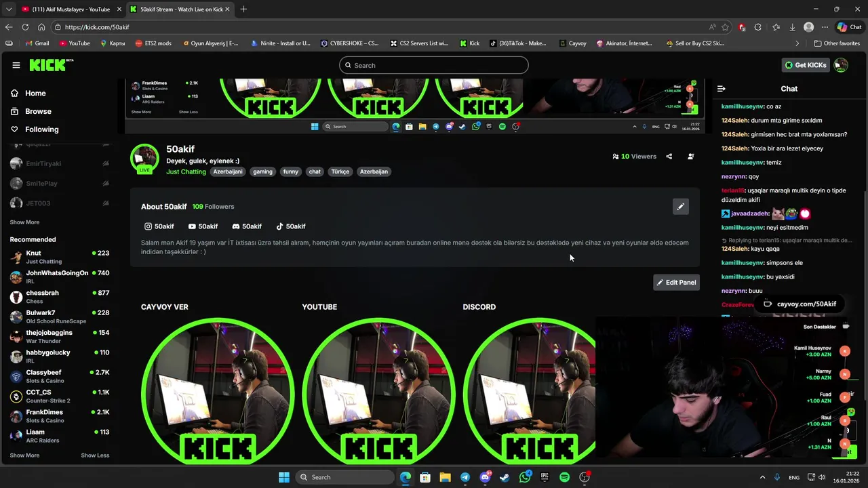Select the gaming tag

point(262,171)
